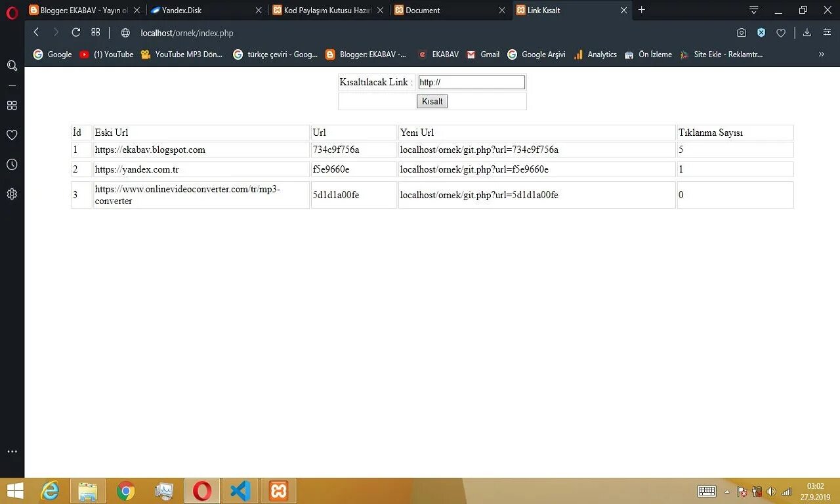The image size is (840, 504).
Task: Open the tab menu in the title bar
Action: pyautogui.click(x=754, y=10)
